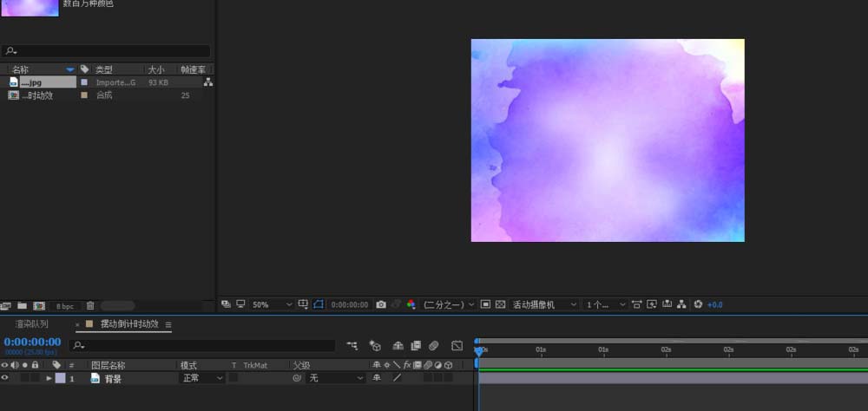Screen dimensions: 868x411
Task: Delete selected item with trash icon
Action: click(x=90, y=306)
